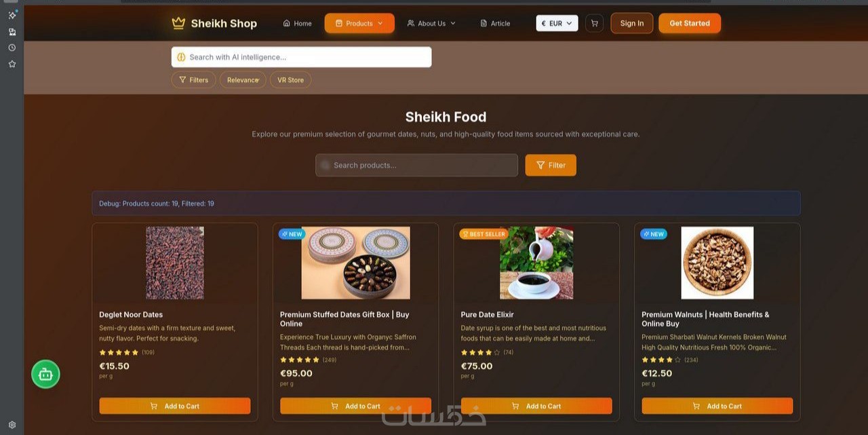Click the sidebar AI sparkle icon

pos(12,14)
